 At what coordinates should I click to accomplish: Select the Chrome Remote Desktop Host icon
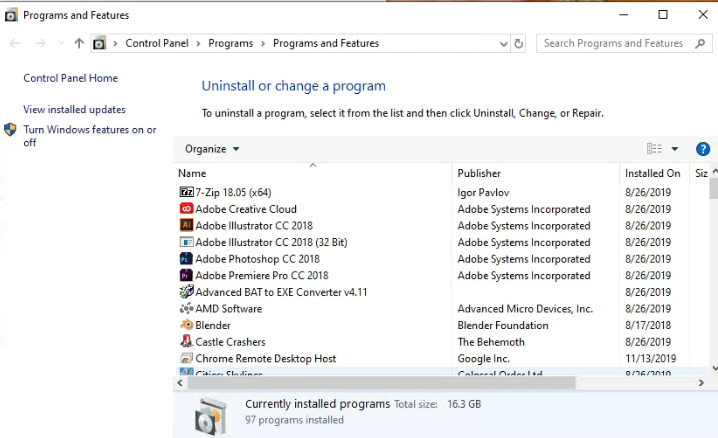coord(186,358)
